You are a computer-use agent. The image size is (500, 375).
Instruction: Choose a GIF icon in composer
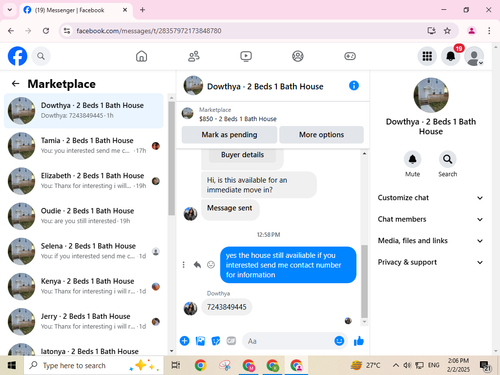[231, 341]
